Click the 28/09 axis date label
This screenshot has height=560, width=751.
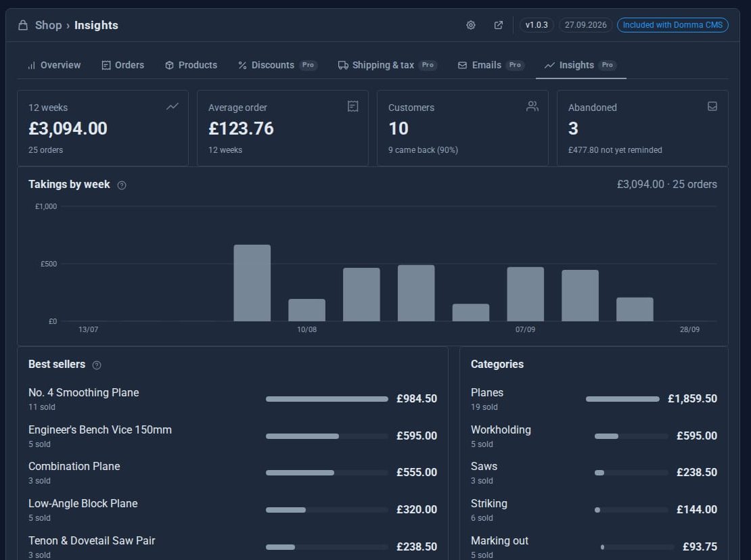pos(689,329)
